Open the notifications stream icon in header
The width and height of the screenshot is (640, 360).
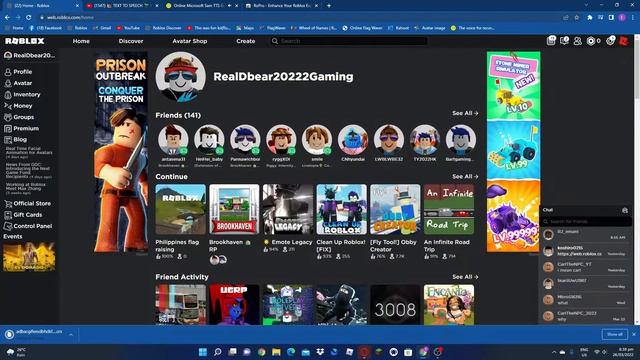[551, 40]
